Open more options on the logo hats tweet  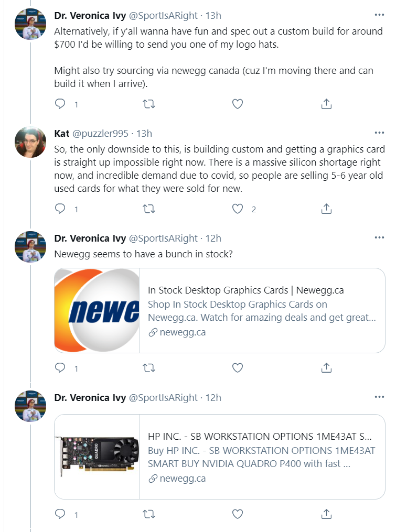pyautogui.click(x=379, y=15)
